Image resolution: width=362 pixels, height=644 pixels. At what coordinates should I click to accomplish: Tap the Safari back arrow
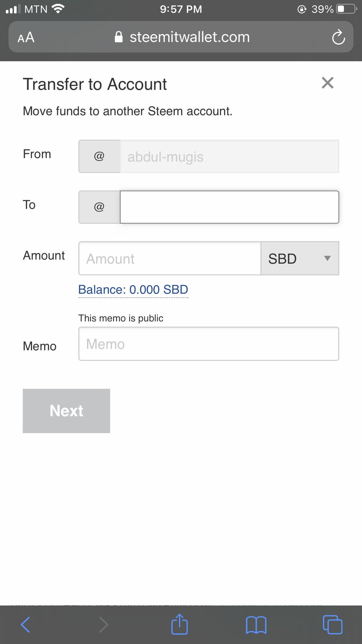tap(25, 624)
